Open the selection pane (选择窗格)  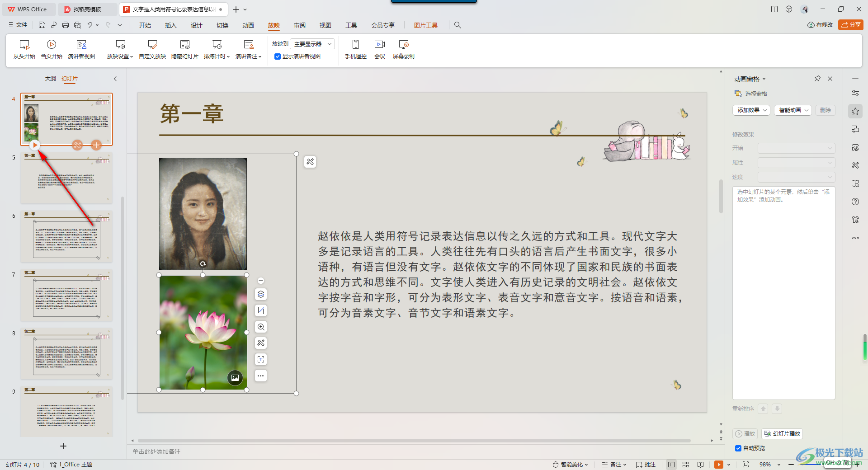tap(751, 94)
